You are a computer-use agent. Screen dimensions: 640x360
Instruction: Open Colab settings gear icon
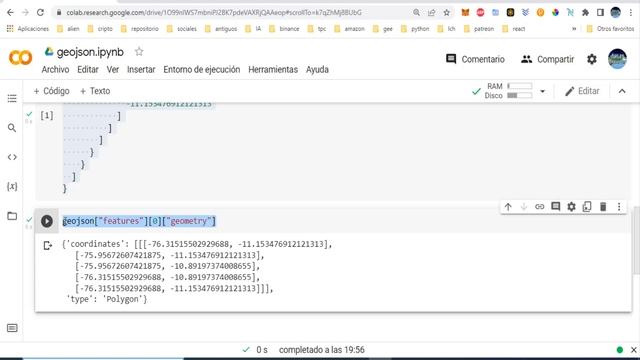pyautogui.click(x=592, y=59)
